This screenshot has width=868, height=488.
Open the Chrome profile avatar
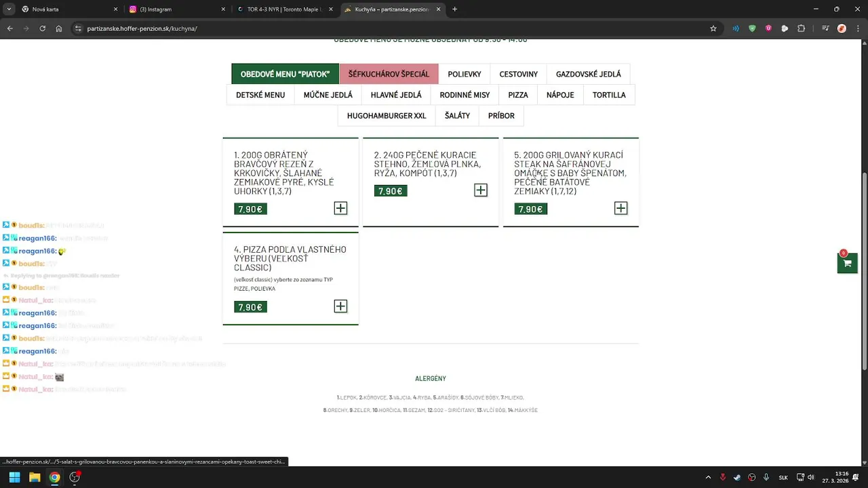point(842,28)
